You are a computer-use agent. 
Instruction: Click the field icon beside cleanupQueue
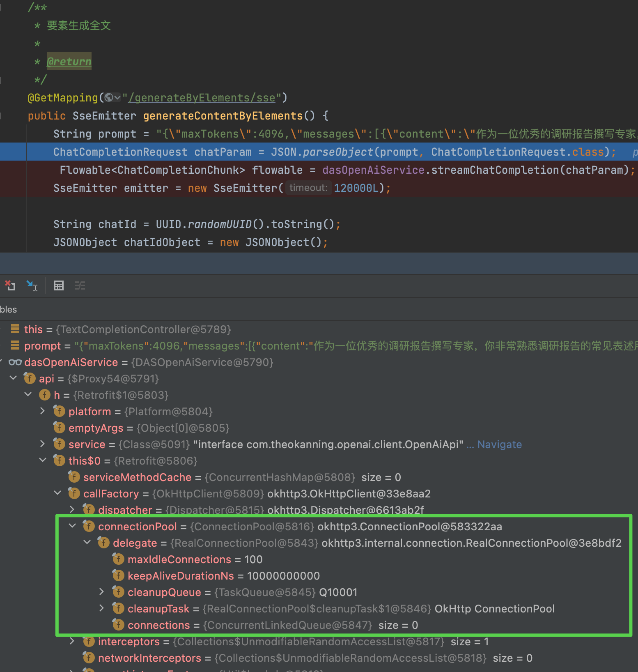(118, 591)
